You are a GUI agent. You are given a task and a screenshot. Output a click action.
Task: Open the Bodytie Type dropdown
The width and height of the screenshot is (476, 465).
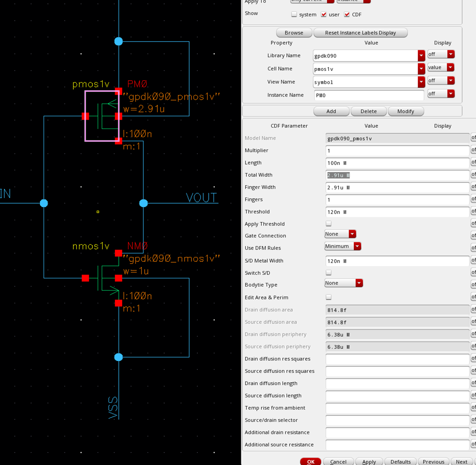pos(343,283)
